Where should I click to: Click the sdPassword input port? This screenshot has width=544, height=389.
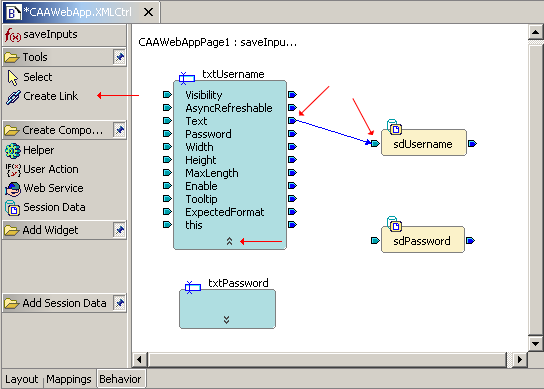click(375, 240)
